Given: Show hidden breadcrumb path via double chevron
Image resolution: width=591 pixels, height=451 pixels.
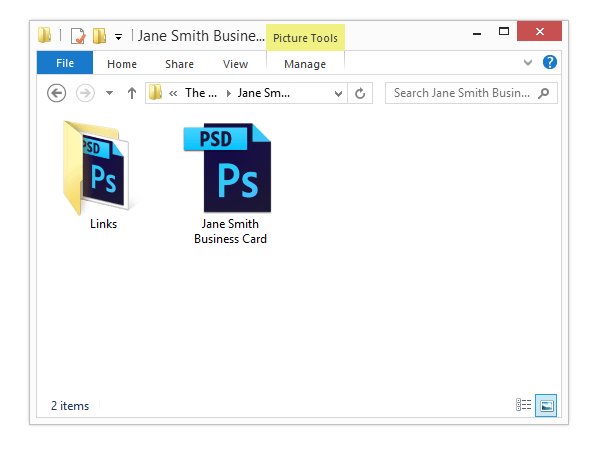Looking at the screenshot, I should 173,93.
